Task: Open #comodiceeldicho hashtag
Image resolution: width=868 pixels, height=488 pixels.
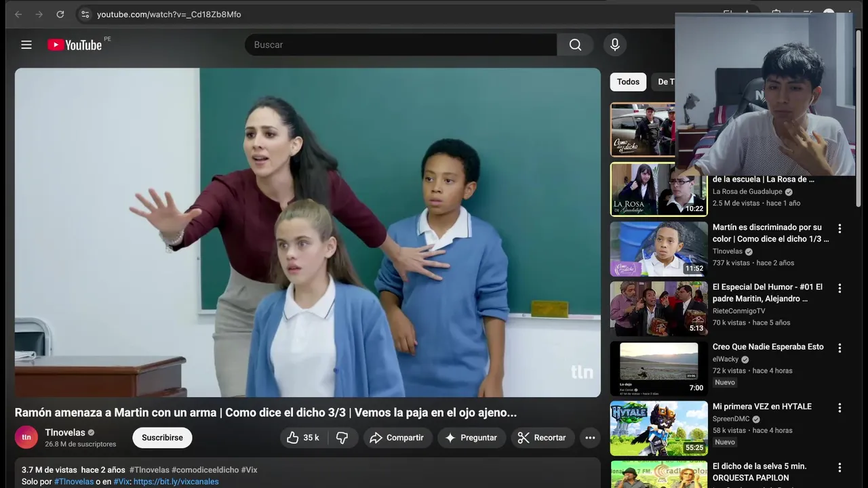Action: [205, 470]
